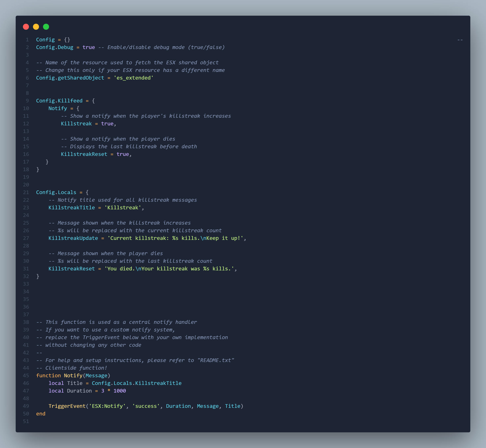Click 'Notify = {' key on line 10

(x=64, y=108)
